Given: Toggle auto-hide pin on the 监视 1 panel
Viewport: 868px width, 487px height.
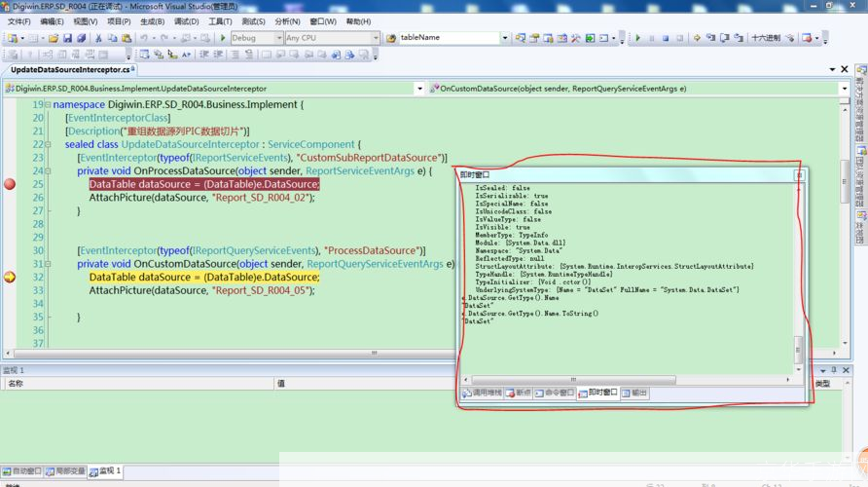Looking at the screenshot, I should [x=834, y=369].
